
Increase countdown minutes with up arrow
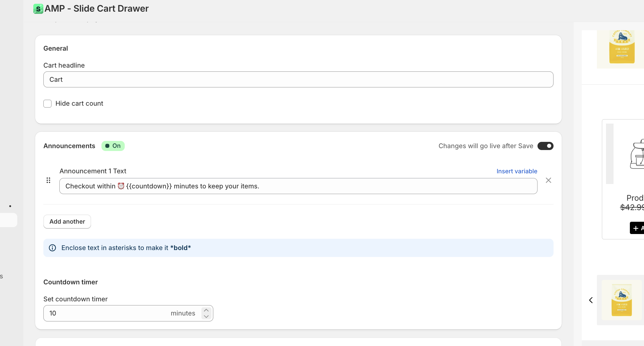coord(206,310)
